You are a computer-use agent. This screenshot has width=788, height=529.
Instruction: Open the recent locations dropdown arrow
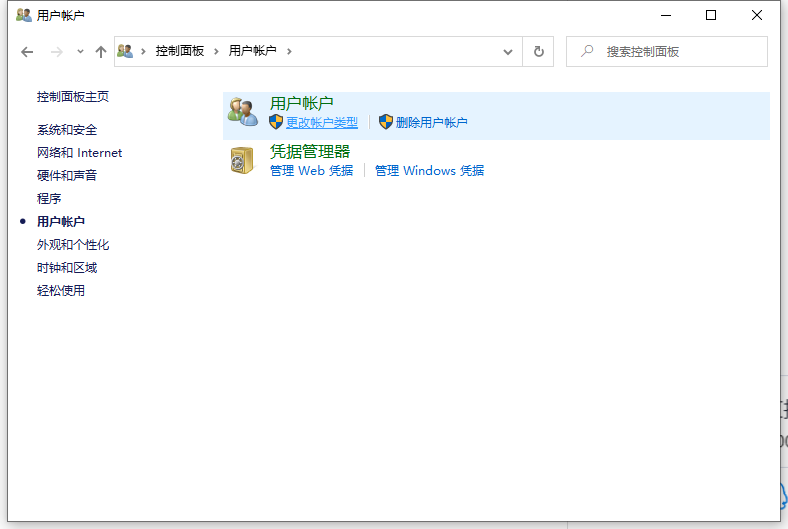[80, 52]
